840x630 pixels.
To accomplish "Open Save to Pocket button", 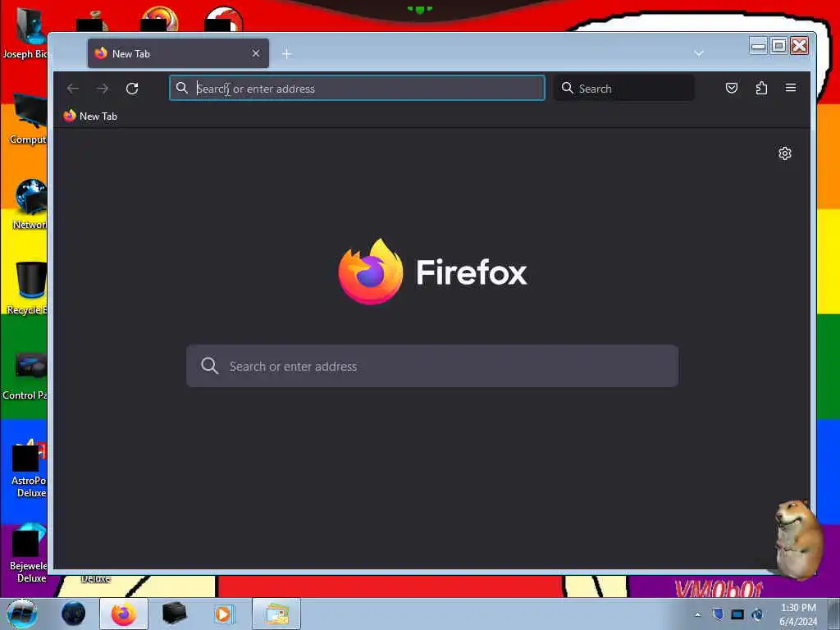I will coord(731,88).
